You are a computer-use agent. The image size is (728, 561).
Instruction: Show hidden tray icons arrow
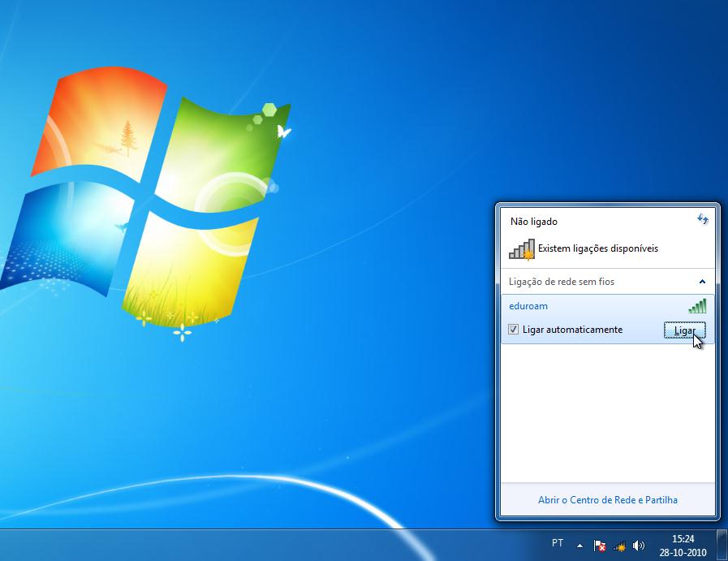tap(579, 546)
